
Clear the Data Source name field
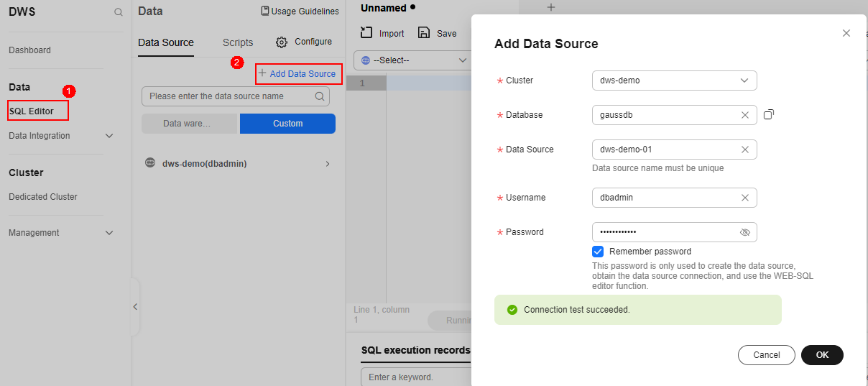tap(745, 150)
